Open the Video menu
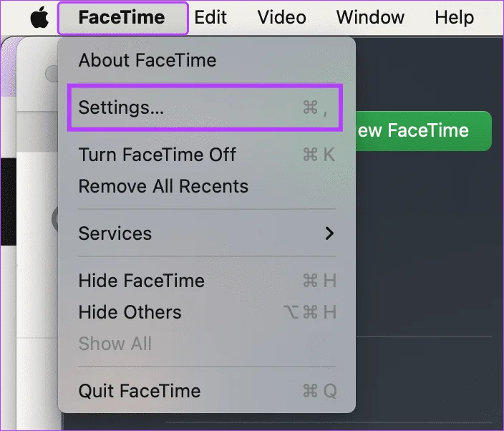Viewport: 504px width, 431px height. click(281, 17)
